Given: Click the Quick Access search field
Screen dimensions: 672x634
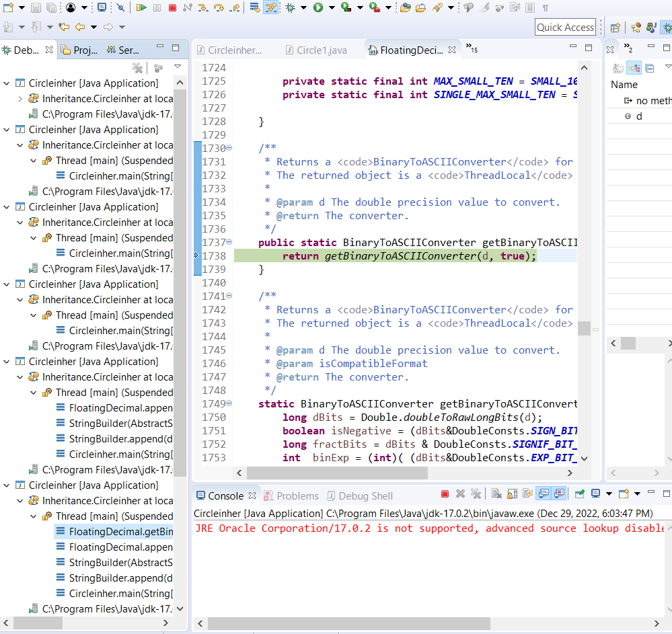Looking at the screenshot, I should pos(565,28).
